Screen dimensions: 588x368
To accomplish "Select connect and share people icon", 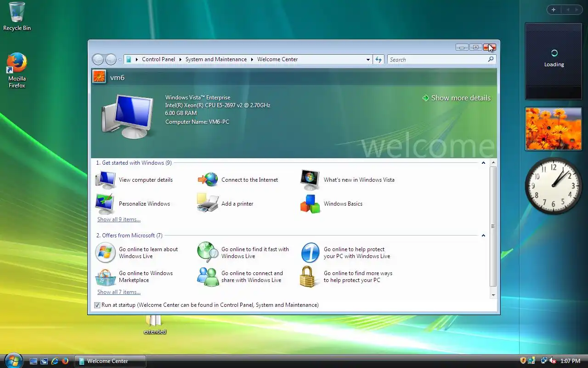I will [208, 277].
